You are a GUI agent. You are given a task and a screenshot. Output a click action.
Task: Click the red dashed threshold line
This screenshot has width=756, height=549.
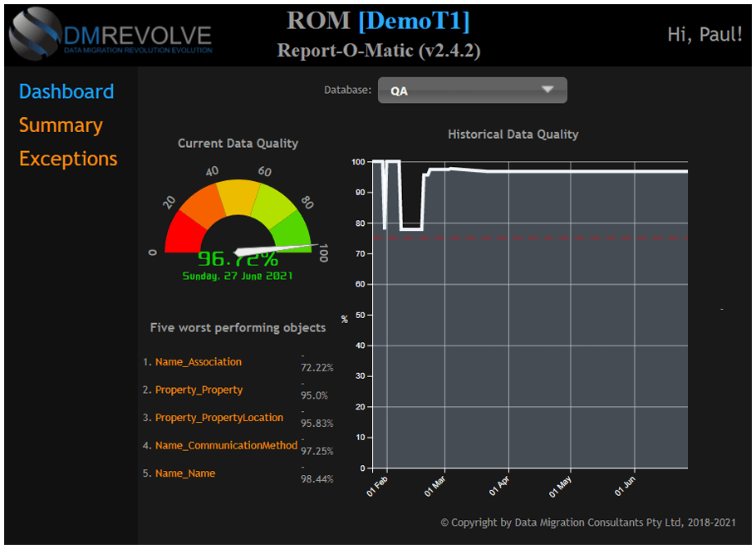[x=532, y=238]
